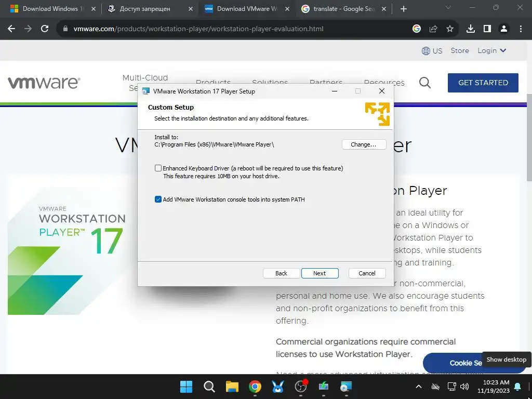
Task: Open the Chrome profile icon
Action: [x=504, y=29]
